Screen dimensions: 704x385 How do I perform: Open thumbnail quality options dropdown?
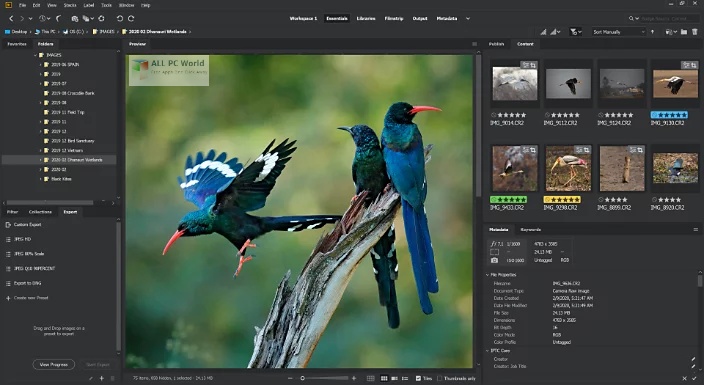(556, 32)
